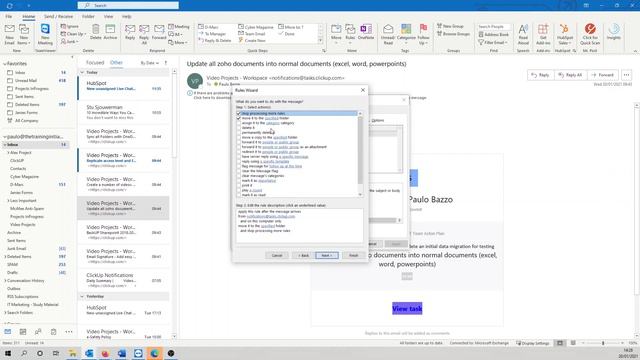Open the By Date sort dropdown
The height and width of the screenshot is (360, 640).
149,63
